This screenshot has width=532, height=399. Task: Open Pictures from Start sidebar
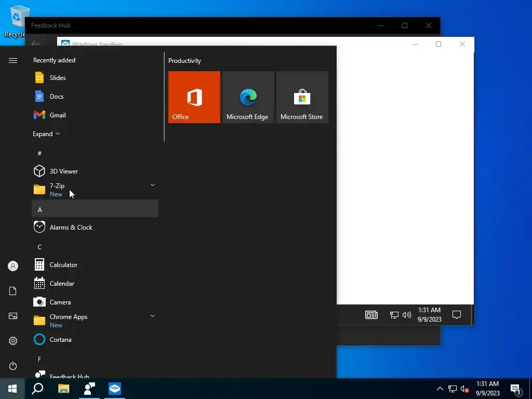click(x=13, y=316)
